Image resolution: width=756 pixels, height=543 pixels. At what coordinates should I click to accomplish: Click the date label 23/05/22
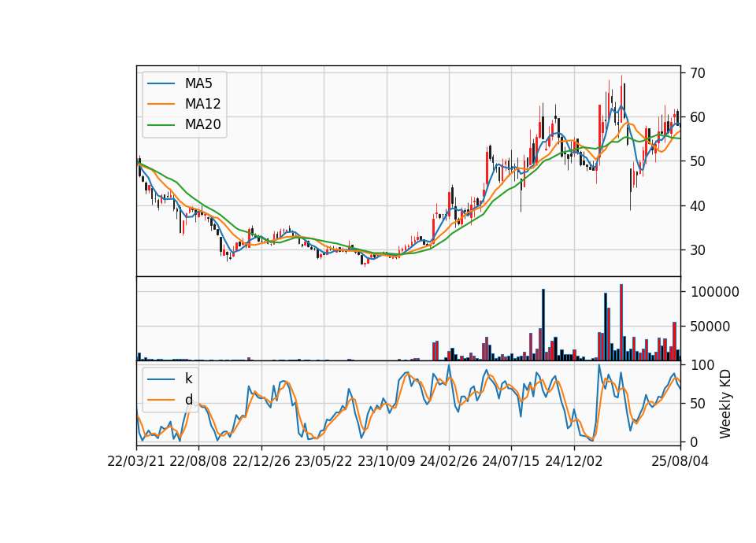click(x=324, y=462)
